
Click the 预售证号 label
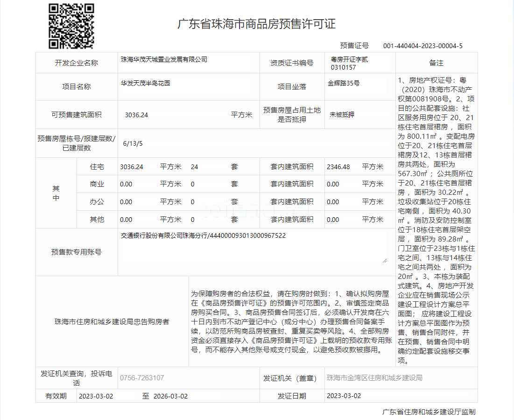354,46
